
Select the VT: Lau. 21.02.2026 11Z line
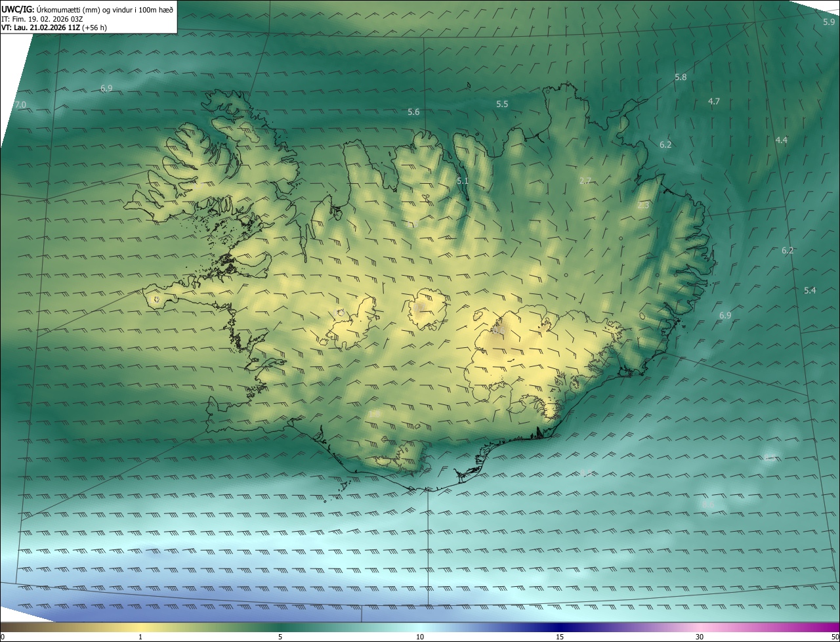54,28
